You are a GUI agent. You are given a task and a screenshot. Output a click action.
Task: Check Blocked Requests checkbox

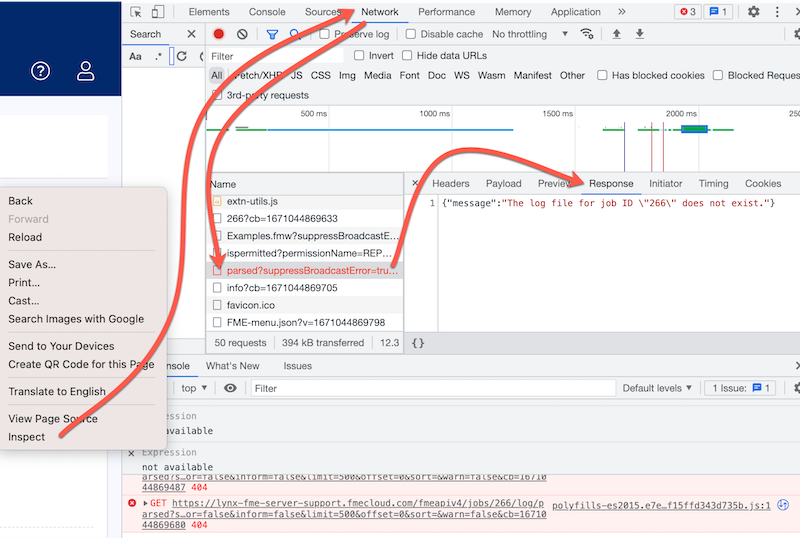tap(718, 76)
